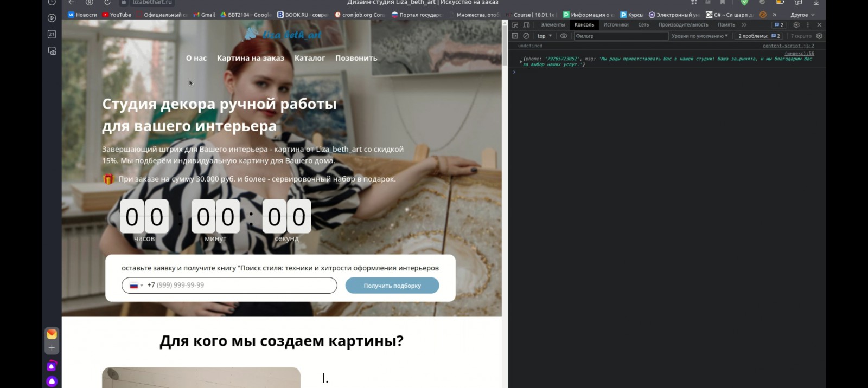The height and width of the screenshot is (388, 868).
Task: Open DevTools settings gear
Action: (x=796, y=25)
